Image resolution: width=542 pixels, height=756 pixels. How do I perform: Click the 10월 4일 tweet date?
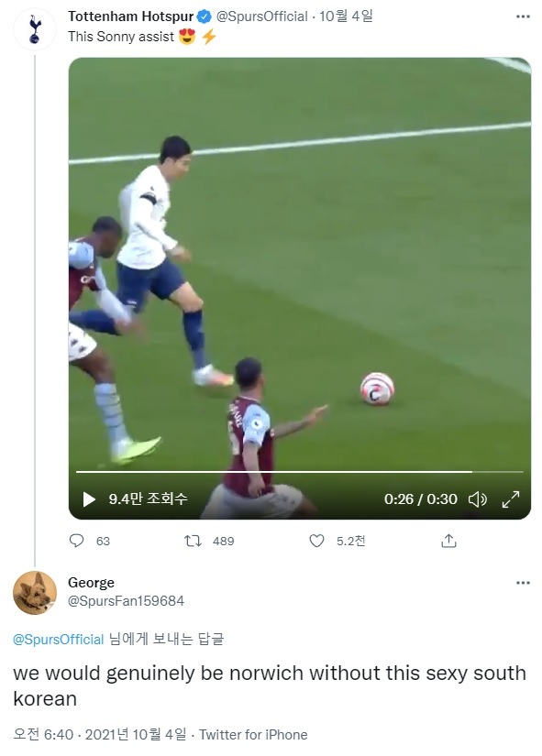[346, 16]
